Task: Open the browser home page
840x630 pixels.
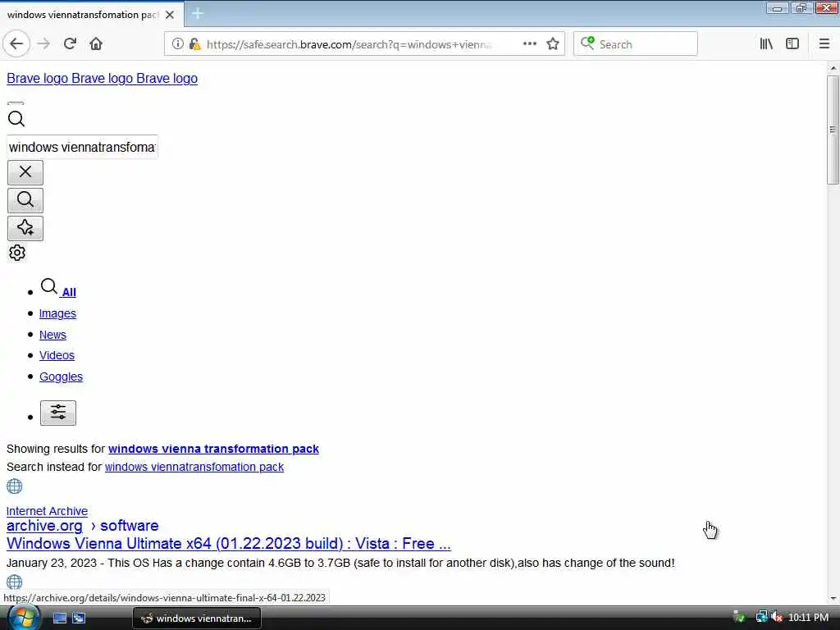Action: click(96, 44)
